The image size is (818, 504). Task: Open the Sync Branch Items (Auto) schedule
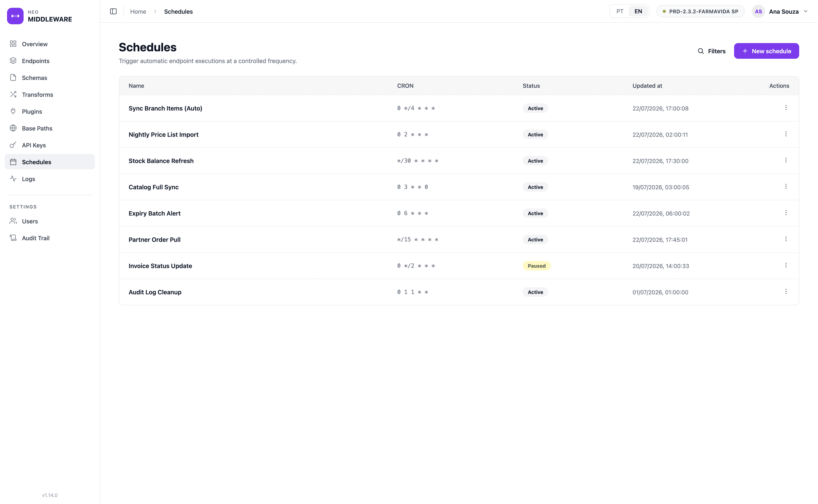pos(165,108)
